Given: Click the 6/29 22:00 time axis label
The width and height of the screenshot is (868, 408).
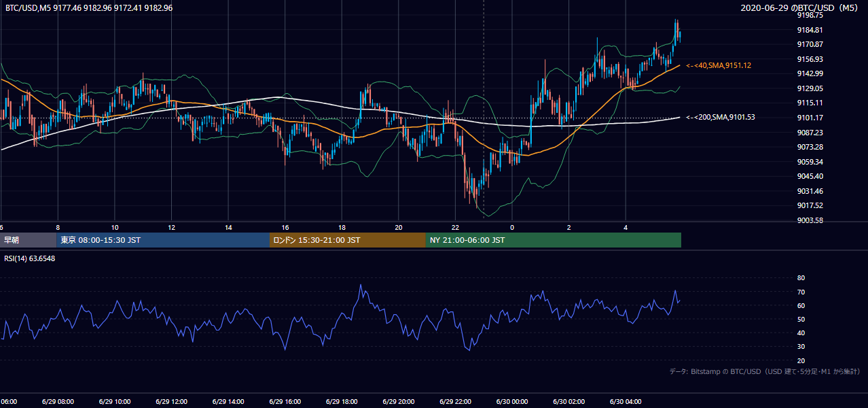Looking at the screenshot, I should (x=455, y=402).
